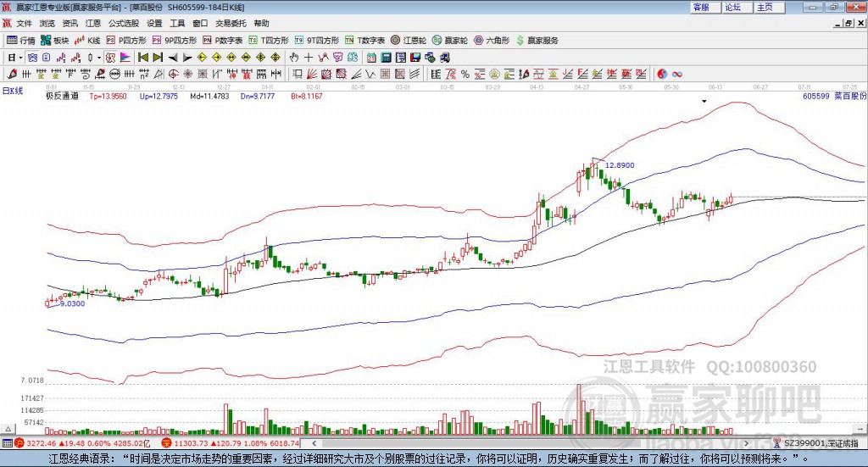Jump to first bar icon
Image resolution: width=868 pixels, height=467 pixels.
[x=142, y=58]
